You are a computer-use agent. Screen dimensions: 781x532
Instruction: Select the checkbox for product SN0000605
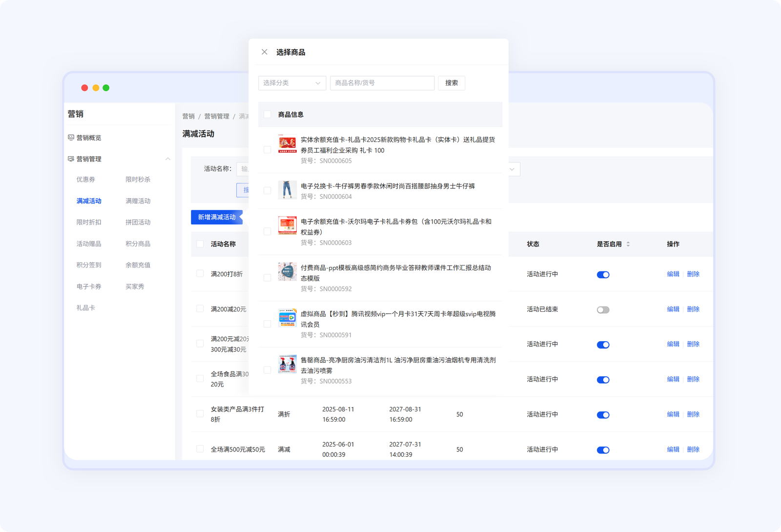[267, 149]
